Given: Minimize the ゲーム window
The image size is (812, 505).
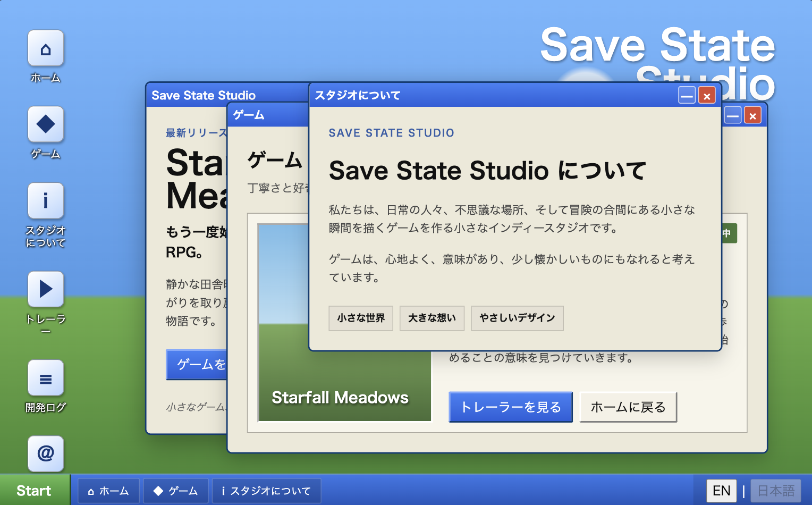Looking at the screenshot, I should coord(733,115).
